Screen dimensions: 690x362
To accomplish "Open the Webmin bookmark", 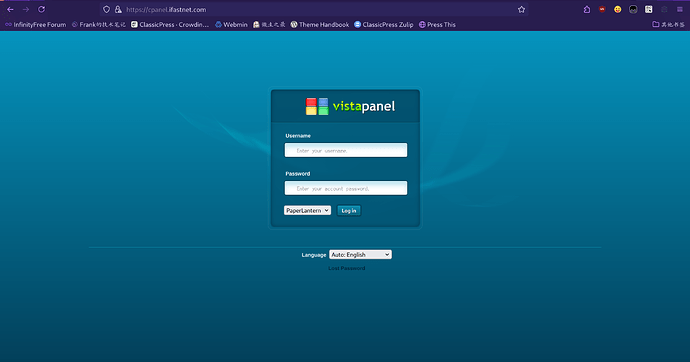I will click(x=231, y=25).
